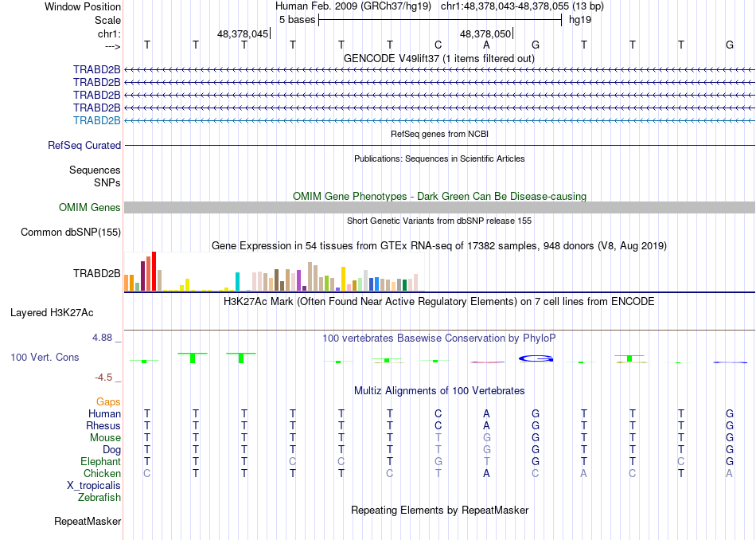Viewport: 756px width, 540px height.
Task: Click the large blue G conservation logo
Action: coord(536,358)
